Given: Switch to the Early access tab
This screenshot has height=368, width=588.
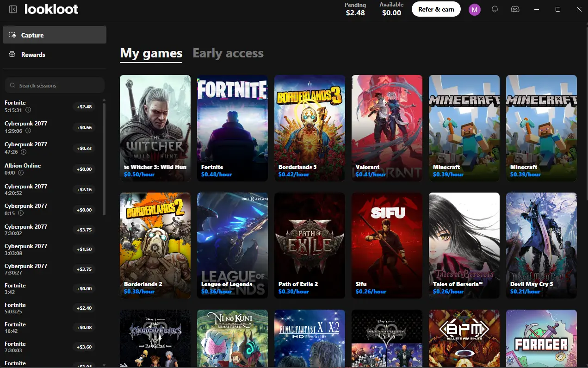Looking at the screenshot, I should point(228,53).
